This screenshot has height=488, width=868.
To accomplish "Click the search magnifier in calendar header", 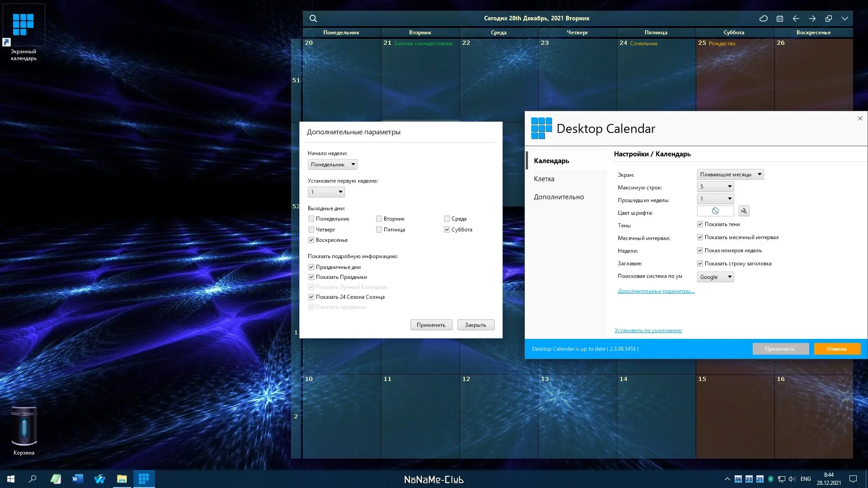I will 313,19.
